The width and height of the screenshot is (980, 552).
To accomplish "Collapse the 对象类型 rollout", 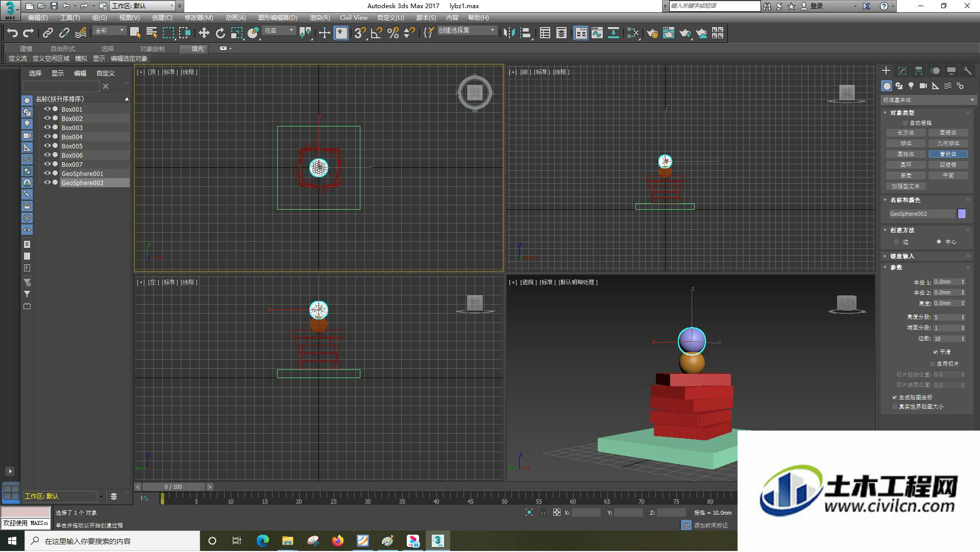I will tap(902, 113).
